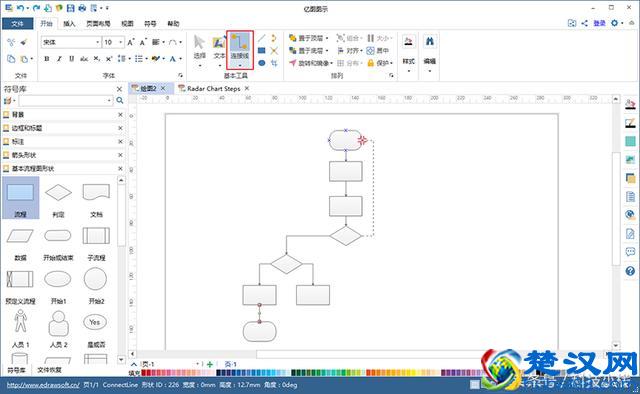640x394 pixels.
Task: Click the share icon near 登录
Action: (584, 23)
